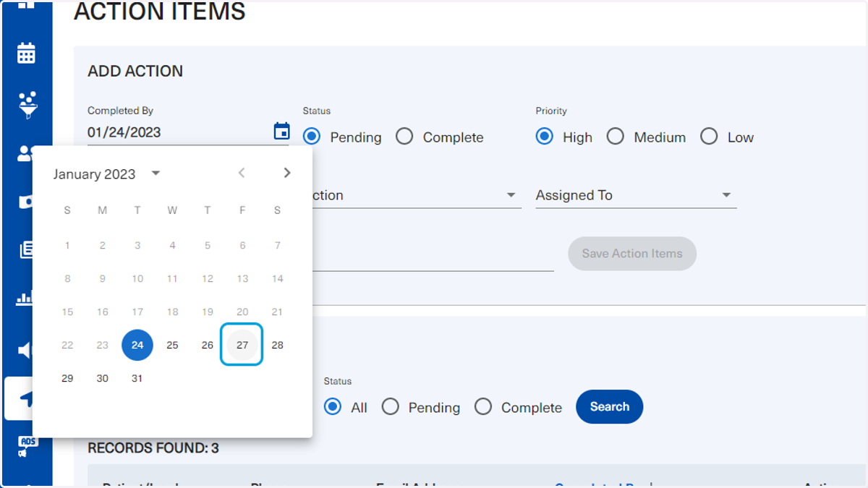Set add-action status to Pending

(x=312, y=137)
